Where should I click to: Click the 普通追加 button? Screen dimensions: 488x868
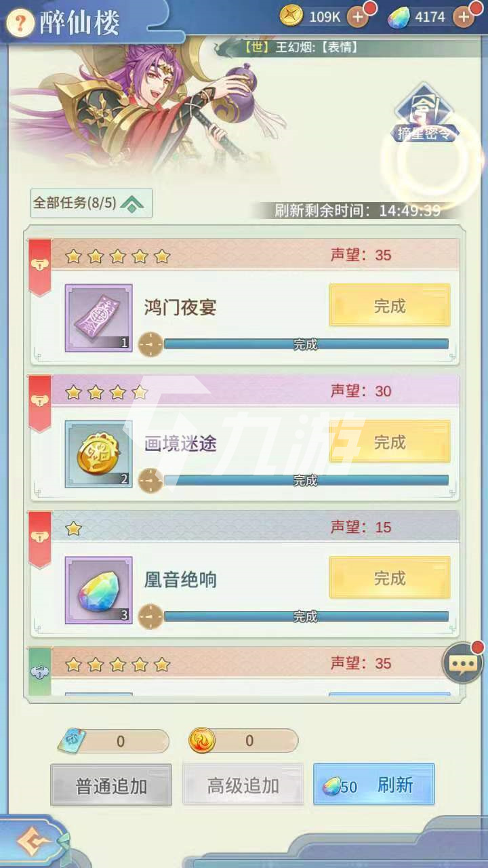point(111,785)
